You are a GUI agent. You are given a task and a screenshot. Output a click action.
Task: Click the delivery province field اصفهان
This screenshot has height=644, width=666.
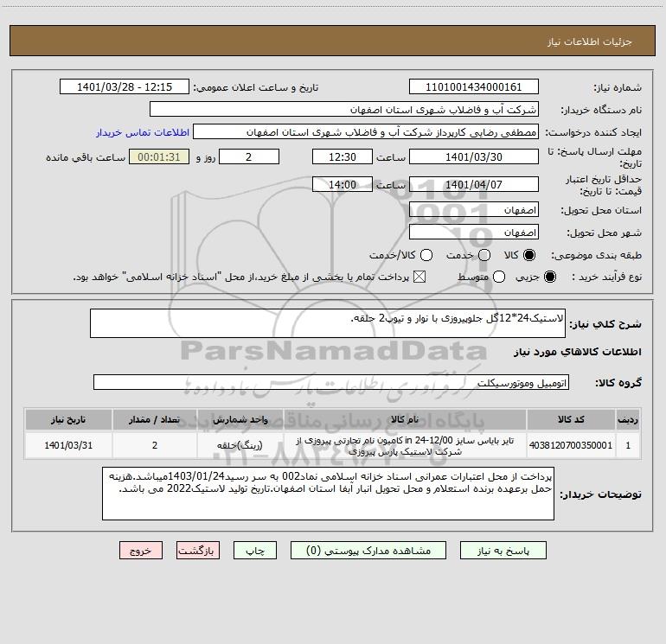tap(474, 209)
